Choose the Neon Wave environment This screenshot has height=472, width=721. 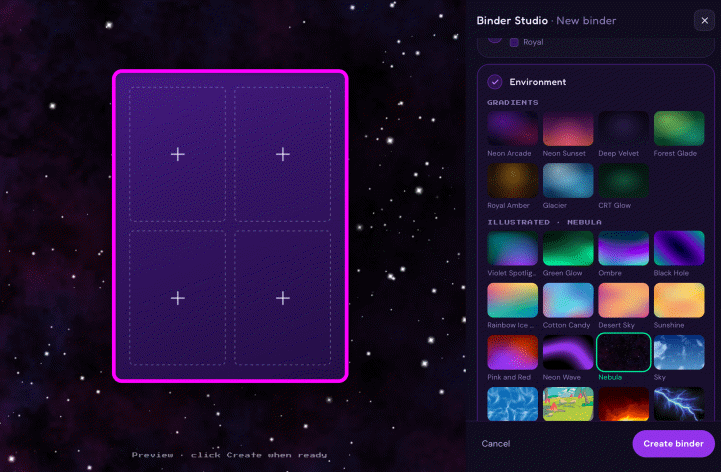[568, 352]
